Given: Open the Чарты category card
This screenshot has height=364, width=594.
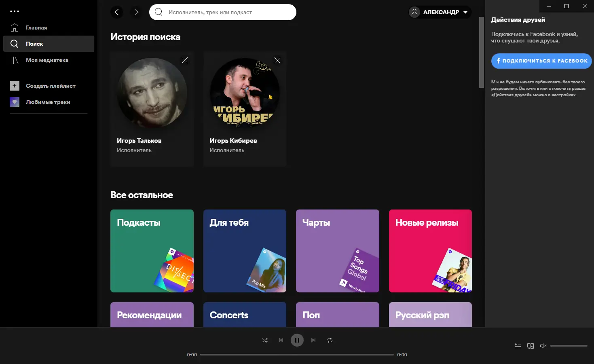Looking at the screenshot, I should point(338,251).
